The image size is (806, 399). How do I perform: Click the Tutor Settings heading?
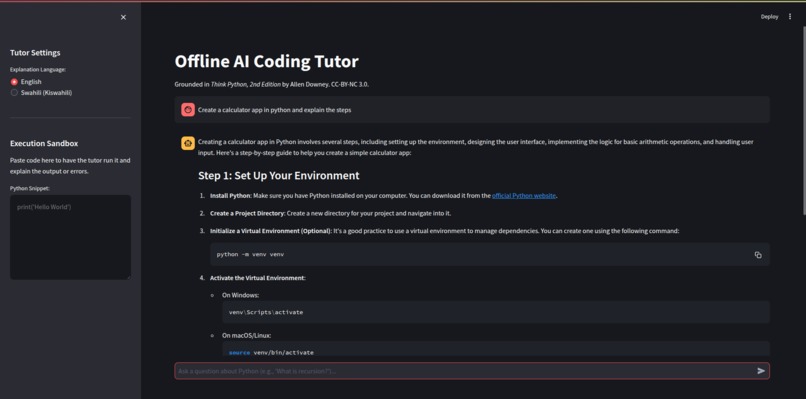[x=35, y=52]
